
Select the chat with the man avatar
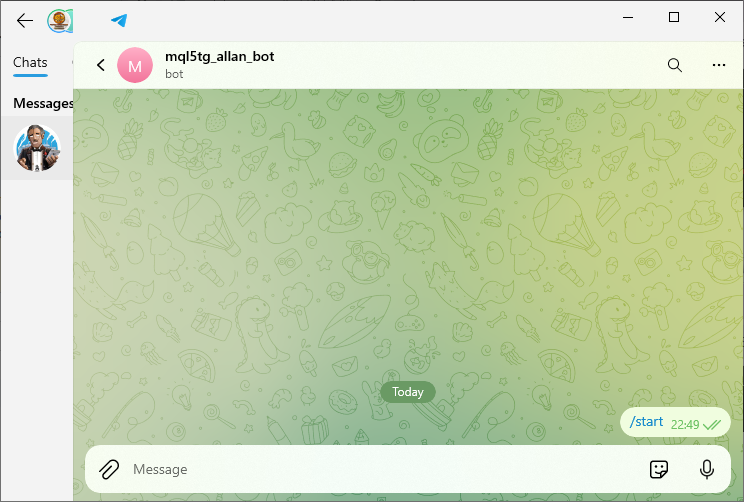click(37, 148)
